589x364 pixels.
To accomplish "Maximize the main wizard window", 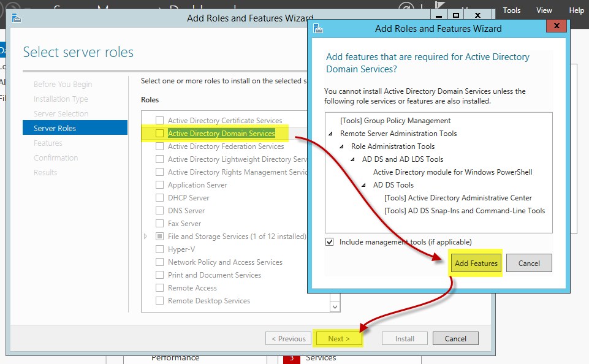I will click(455, 15).
